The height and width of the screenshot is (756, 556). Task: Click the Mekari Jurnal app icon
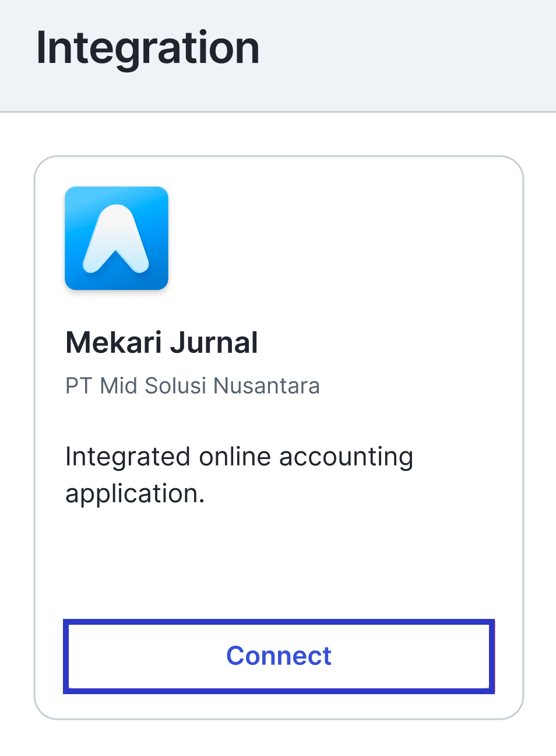point(117,238)
